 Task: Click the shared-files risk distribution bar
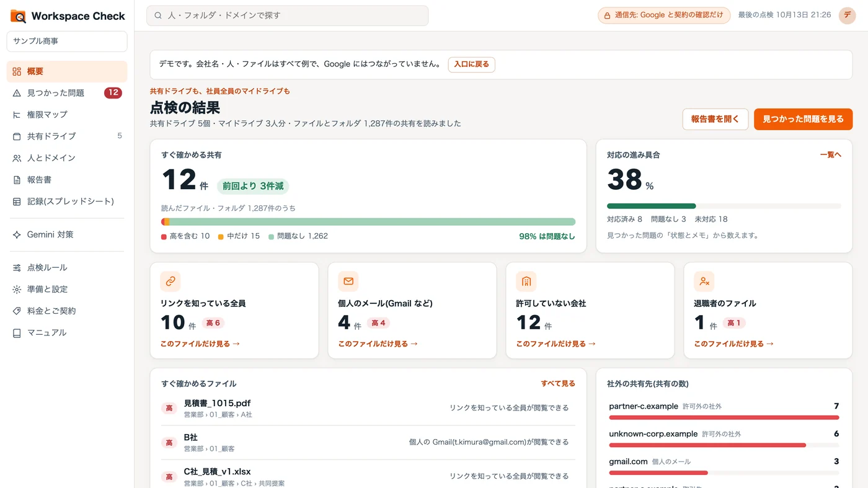click(x=368, y=222)
